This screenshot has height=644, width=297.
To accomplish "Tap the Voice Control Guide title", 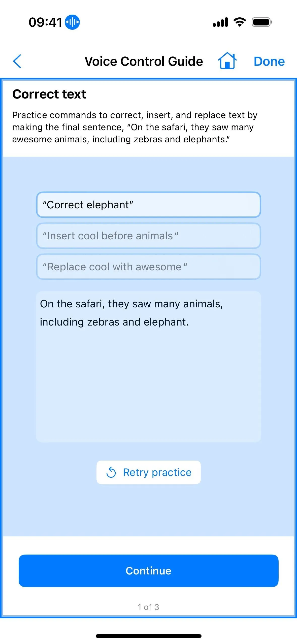I will click(x=144, y=61).
